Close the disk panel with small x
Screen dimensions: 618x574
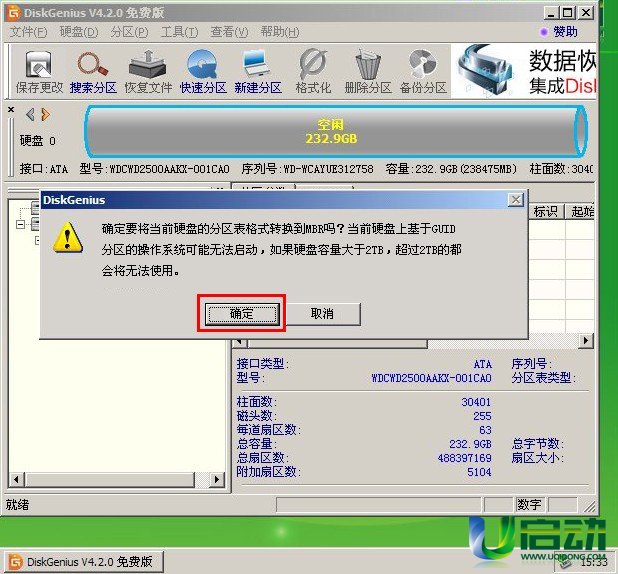pos(11,109)
